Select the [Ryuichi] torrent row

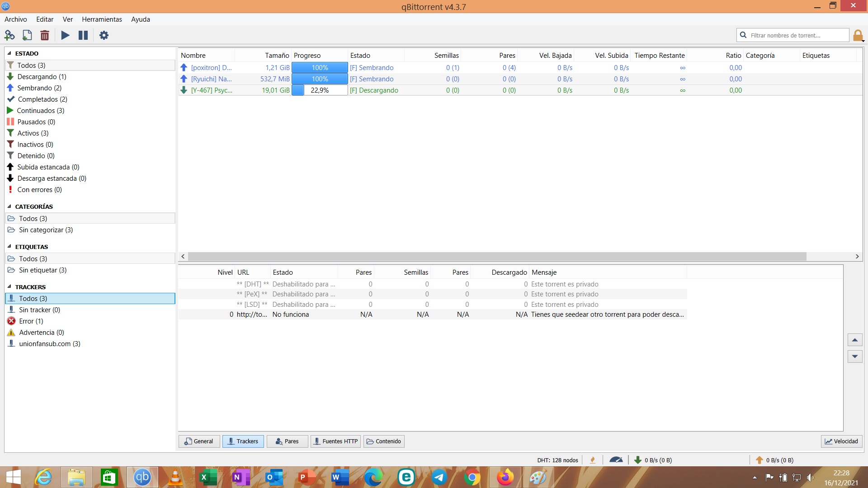[520, 79]
